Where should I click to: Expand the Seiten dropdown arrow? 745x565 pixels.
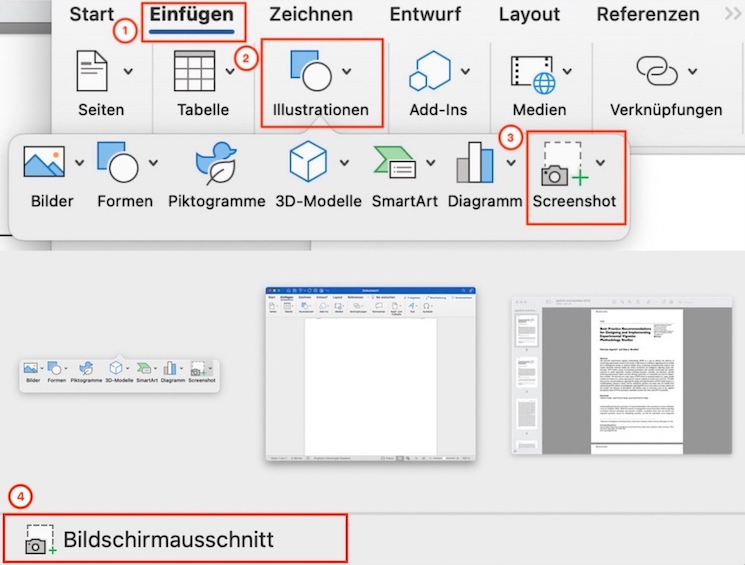point(128,71)
